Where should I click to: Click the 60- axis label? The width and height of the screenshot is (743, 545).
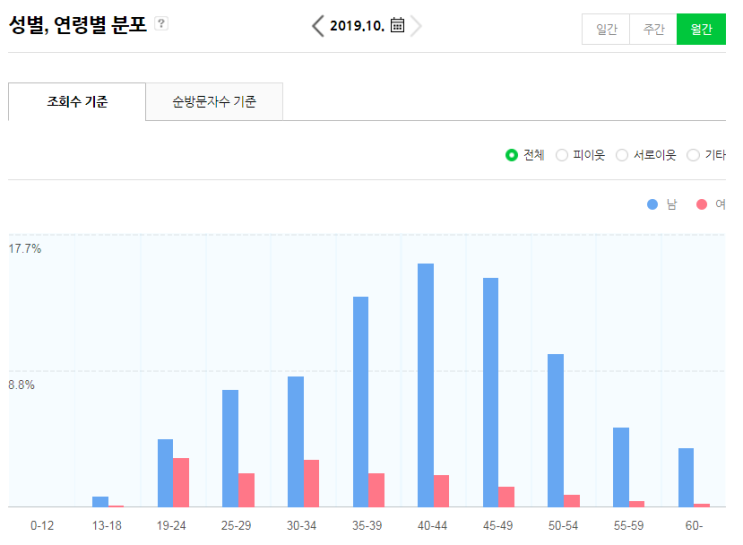[x=694, y=526]
